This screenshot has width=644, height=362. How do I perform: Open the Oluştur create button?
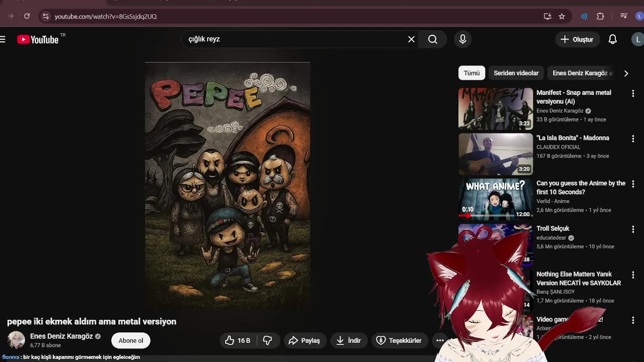(578, 39)
